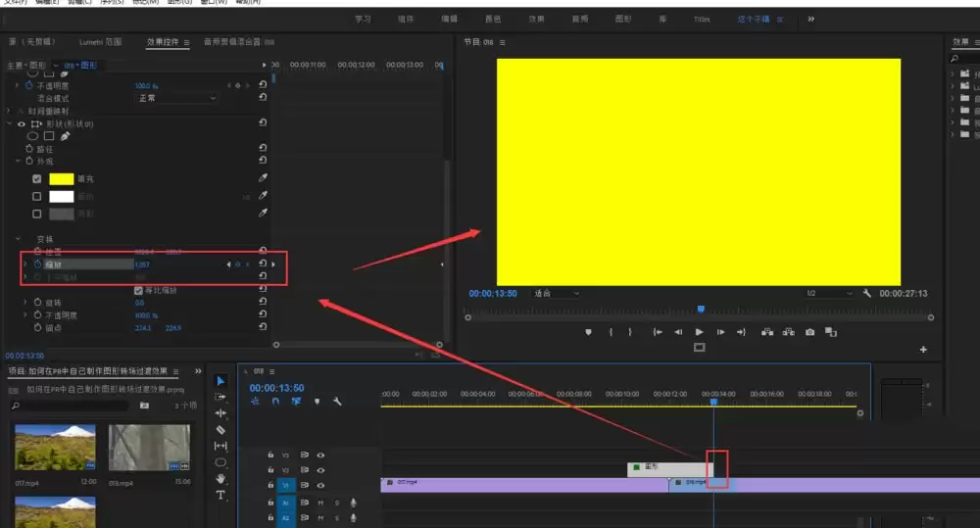The image size is (980, 528).
Task: Play the sequence in Program Monitor
Action: pyautogui.click(x=699, y=332)
